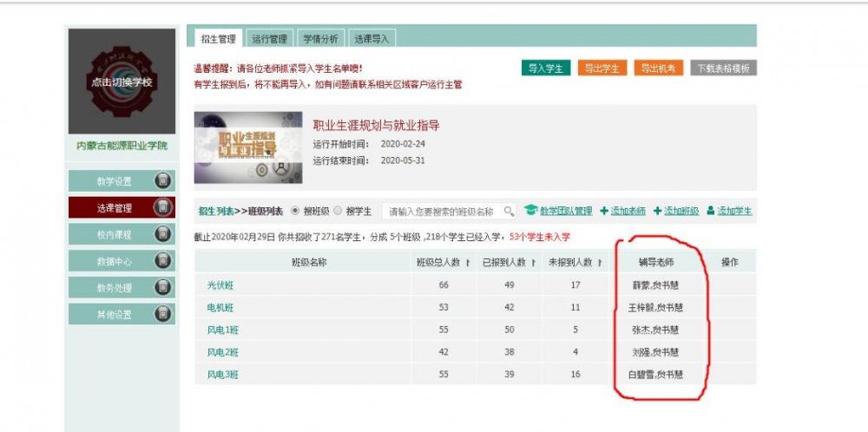Click the graduation cap icon beside 教学团队管理

point(530,210)
